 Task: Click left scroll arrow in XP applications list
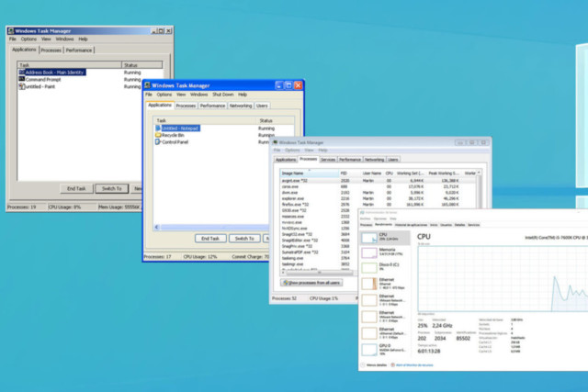click(x=157, y=227)
